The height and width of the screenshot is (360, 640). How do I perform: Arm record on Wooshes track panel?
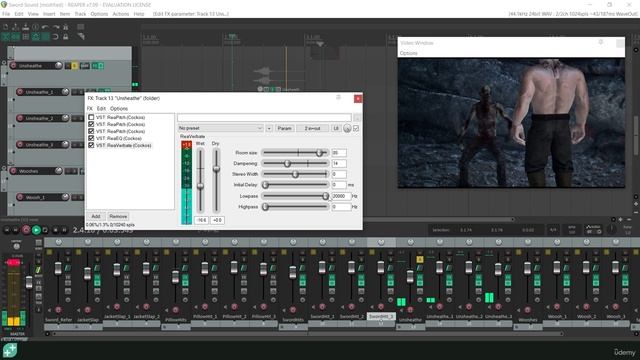tap(13, 171)
